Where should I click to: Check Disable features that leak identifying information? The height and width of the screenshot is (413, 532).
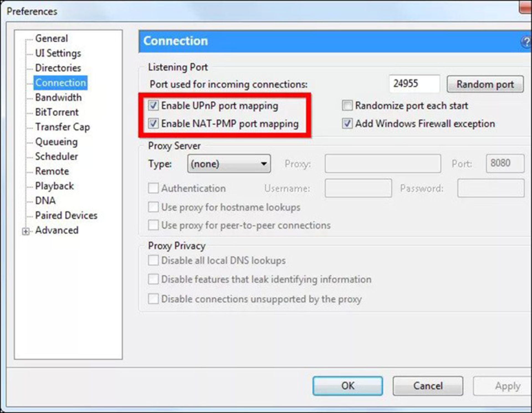pyautogui.click(x=153, y=279)
